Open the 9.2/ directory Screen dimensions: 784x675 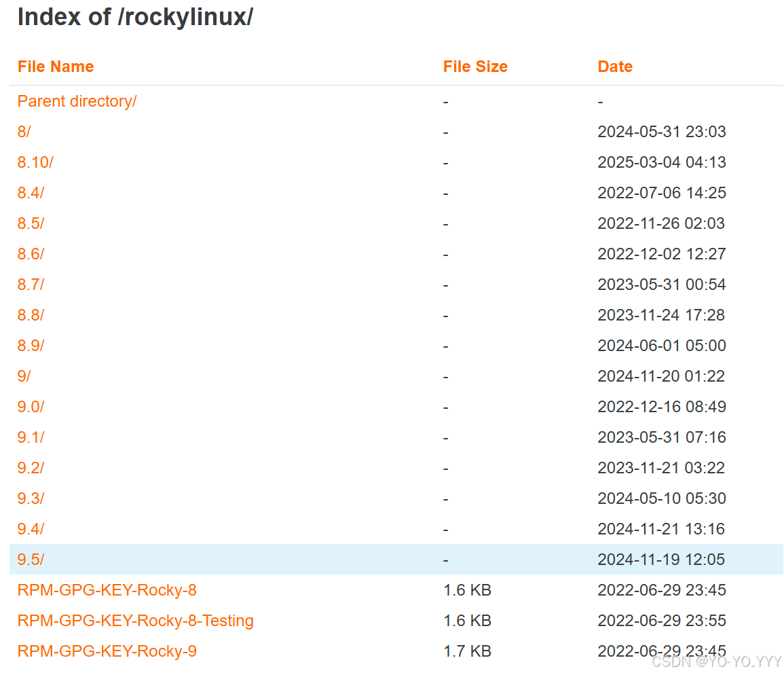[31, 467]
